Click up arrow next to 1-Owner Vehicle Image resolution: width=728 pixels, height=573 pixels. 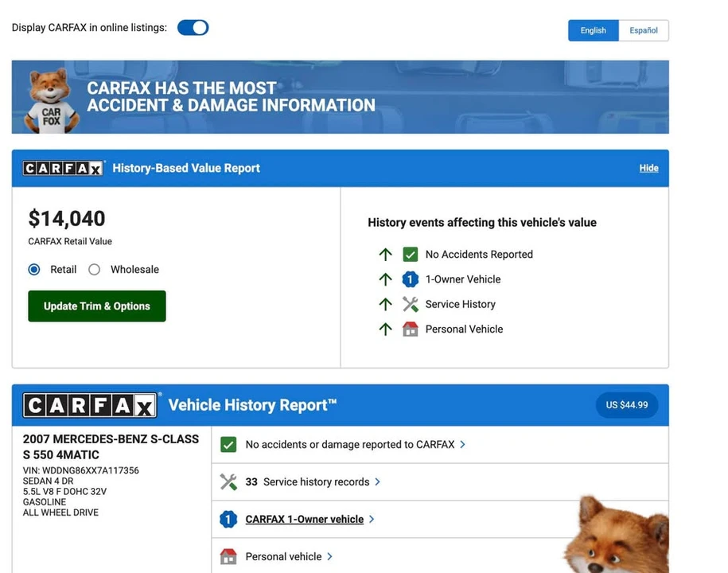[x=385, y=279]
